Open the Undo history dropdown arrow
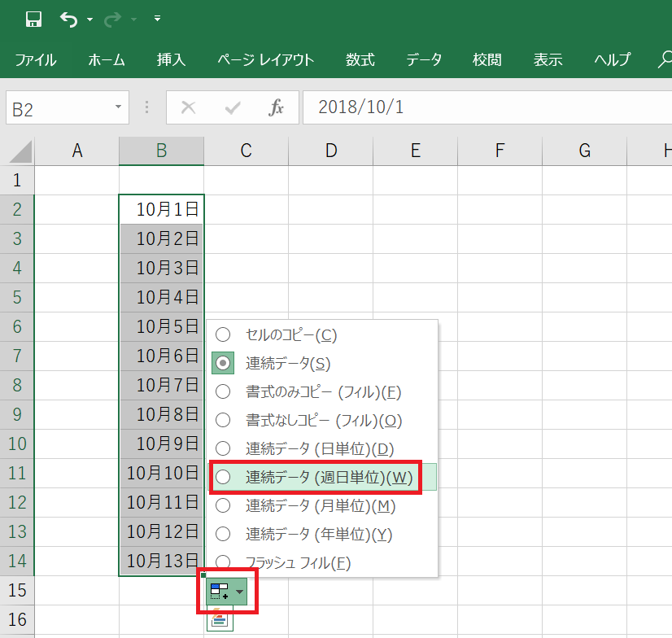This screenshot has width=672, height=638. pos(89,19)
